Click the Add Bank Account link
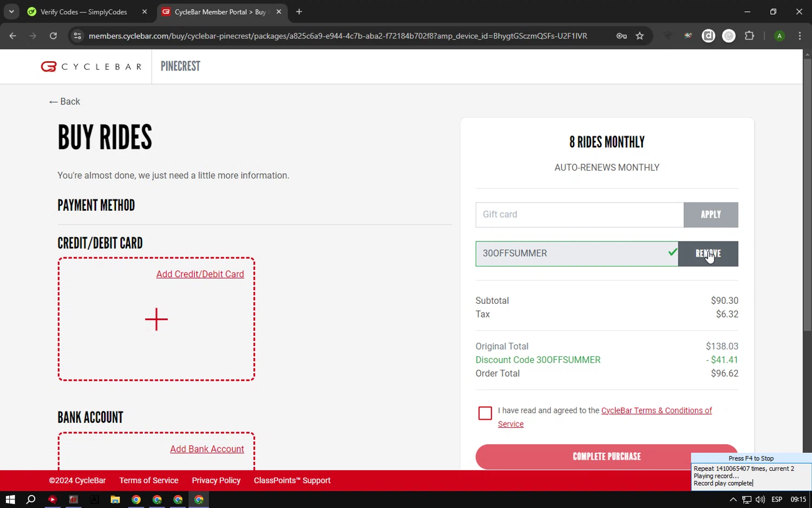 pyautogui.click(x=207, y=449)
